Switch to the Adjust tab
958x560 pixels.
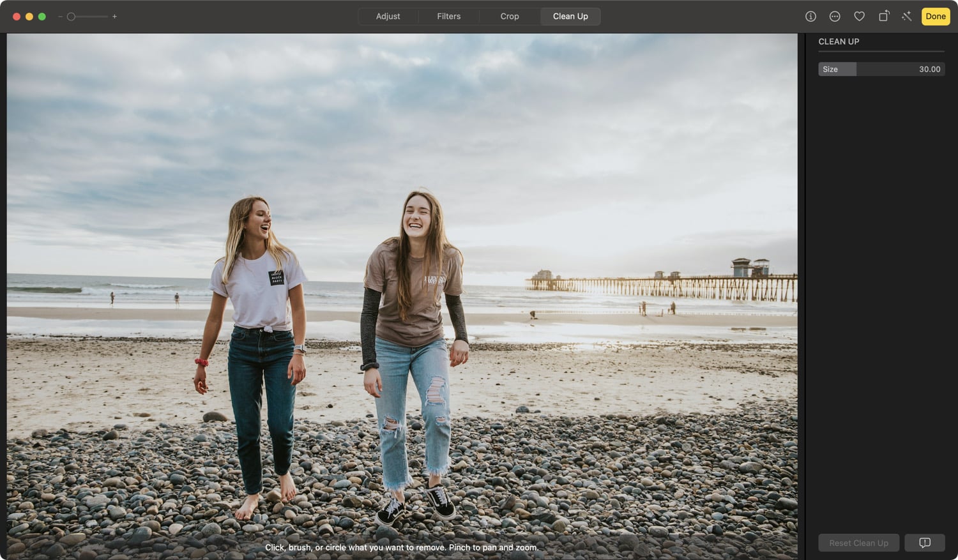388,17
